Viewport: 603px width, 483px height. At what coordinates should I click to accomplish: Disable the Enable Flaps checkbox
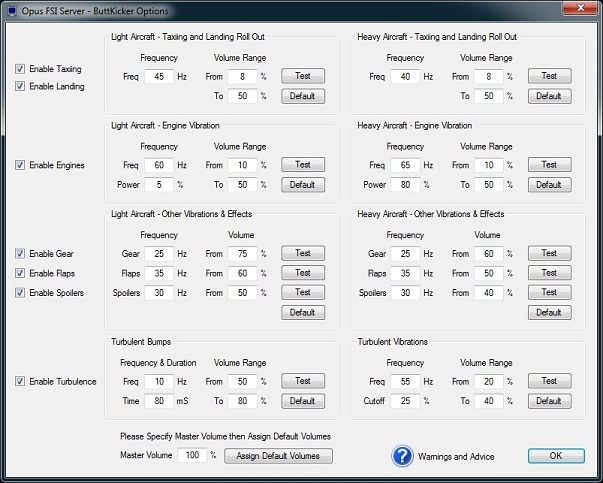click(x=20, y=273)
